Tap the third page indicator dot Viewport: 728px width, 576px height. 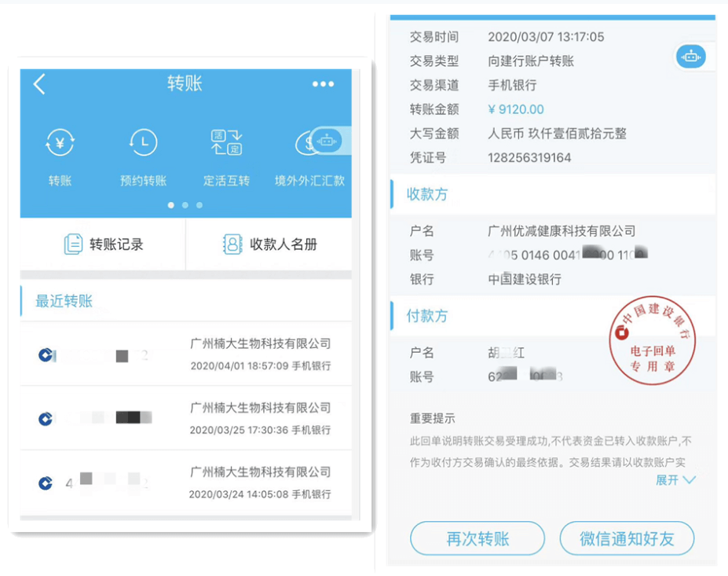pyautogui.click(x=199, y=205)
